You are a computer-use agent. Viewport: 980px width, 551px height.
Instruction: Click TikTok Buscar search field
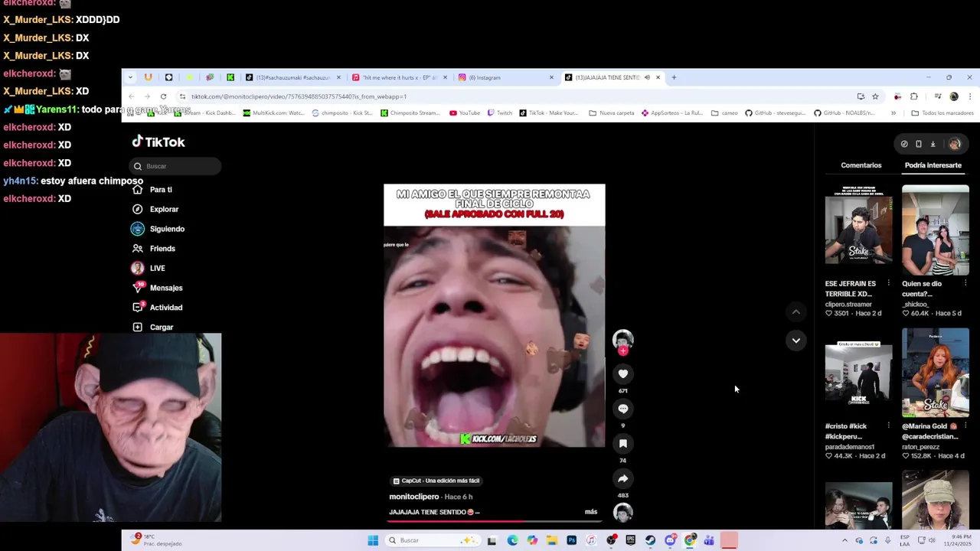[x=176, y=166]
